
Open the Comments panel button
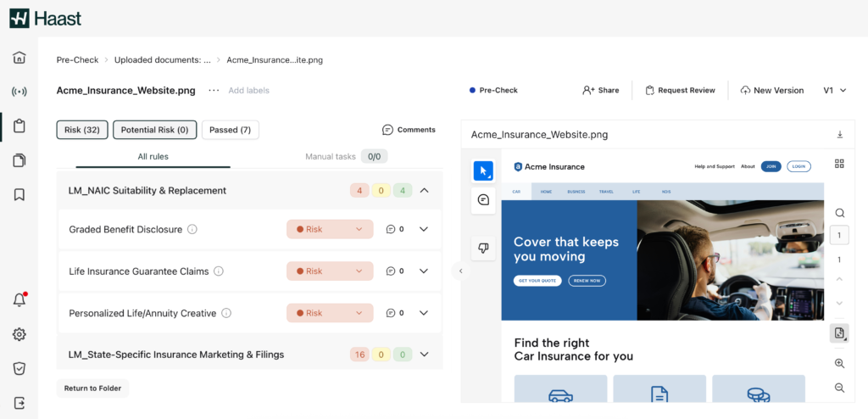point(409,130)
